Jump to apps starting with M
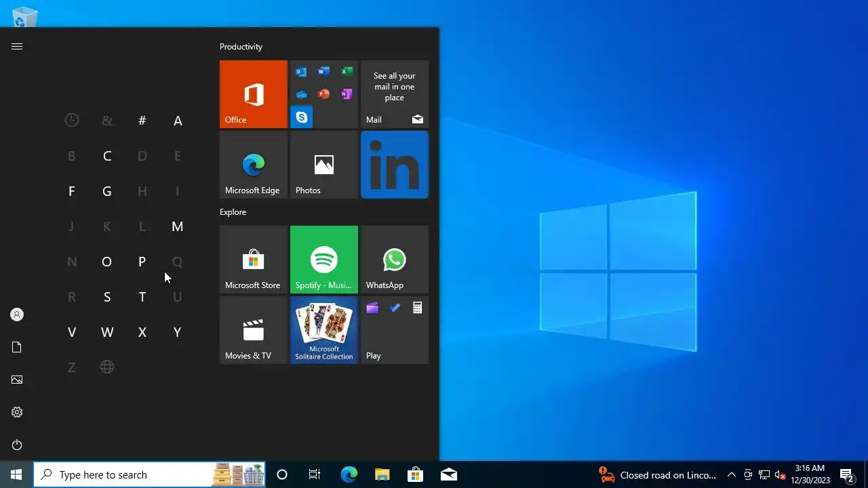 coord(178,226)
